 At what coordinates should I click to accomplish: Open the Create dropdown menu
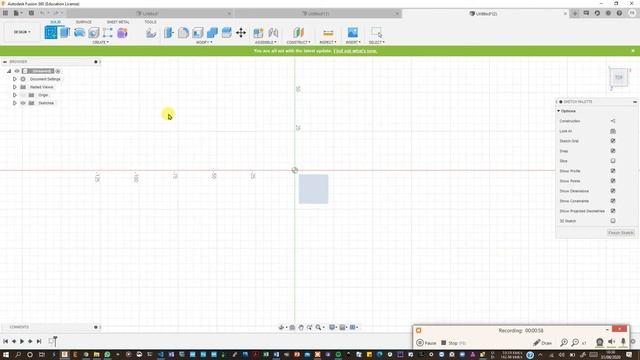pos(100,42)
